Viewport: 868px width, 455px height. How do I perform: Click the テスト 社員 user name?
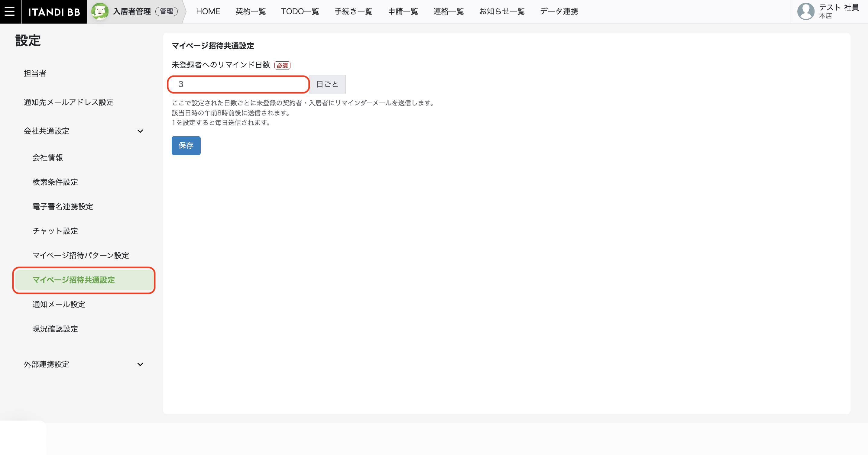839,8
